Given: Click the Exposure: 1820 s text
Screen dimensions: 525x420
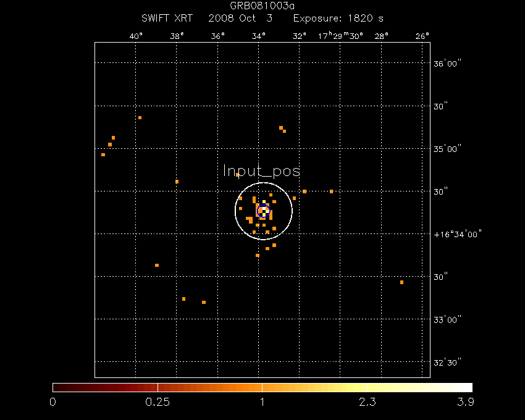Looking at the screenshot, I should tap(338, 18).
